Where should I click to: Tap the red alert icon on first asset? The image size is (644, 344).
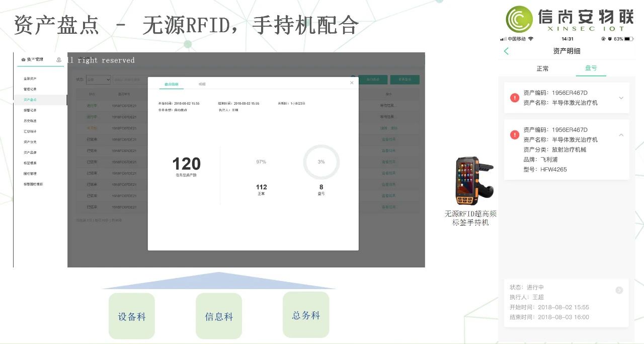point(514,98)
